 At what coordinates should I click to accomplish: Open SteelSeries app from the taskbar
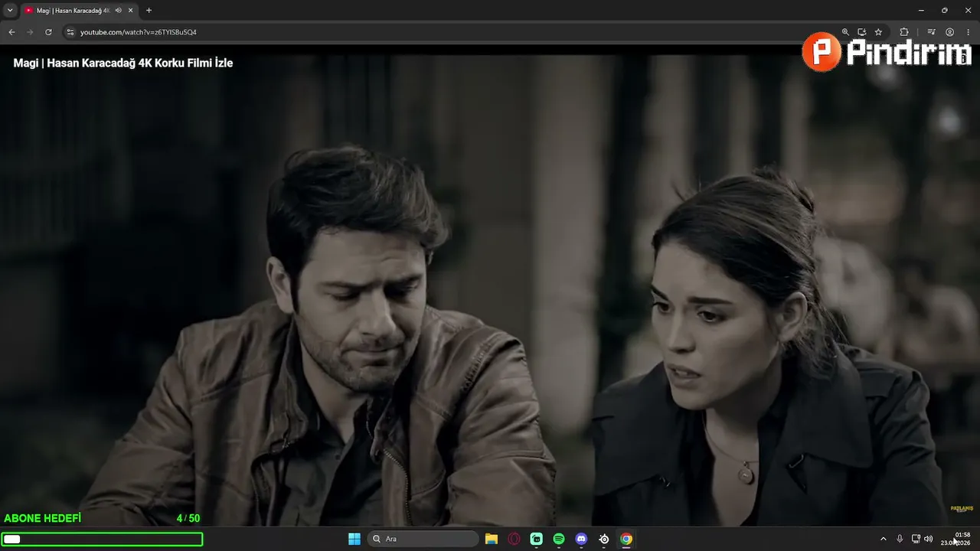604,539
